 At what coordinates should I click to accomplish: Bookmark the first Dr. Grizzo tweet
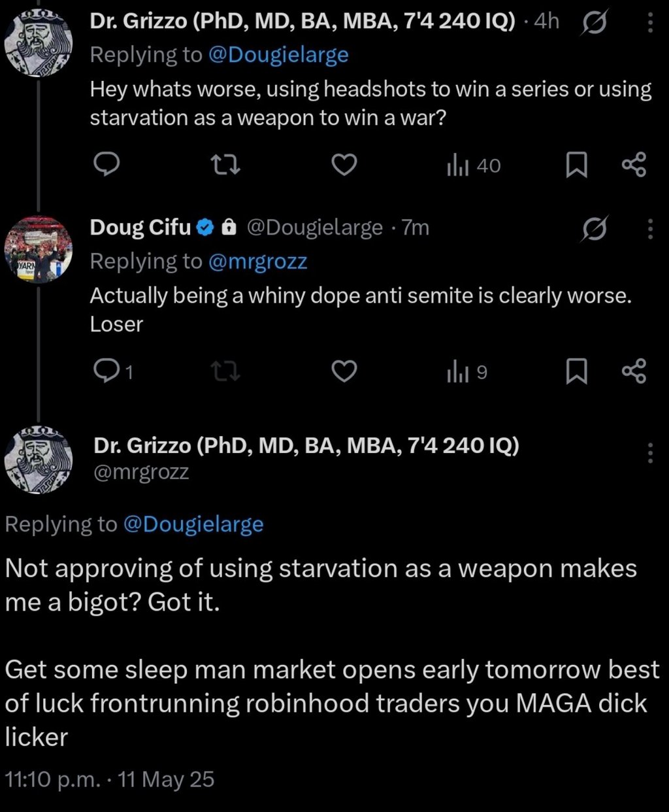576,165
